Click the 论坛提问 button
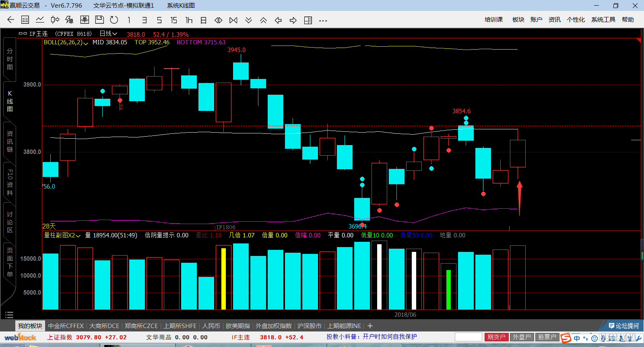Viewport: 644px width, 347px height. (x=623, y=326)
